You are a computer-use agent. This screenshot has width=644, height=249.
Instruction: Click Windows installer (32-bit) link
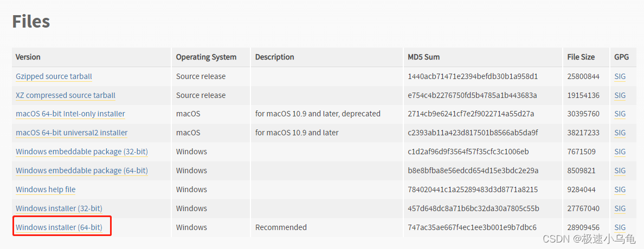point(59,208)
